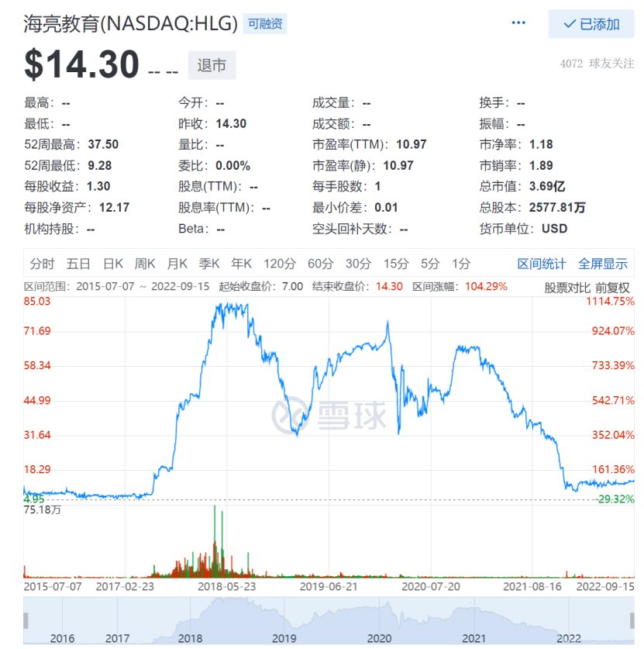Click the 已添加 added-to-watchlist button

tap(591, 24)
